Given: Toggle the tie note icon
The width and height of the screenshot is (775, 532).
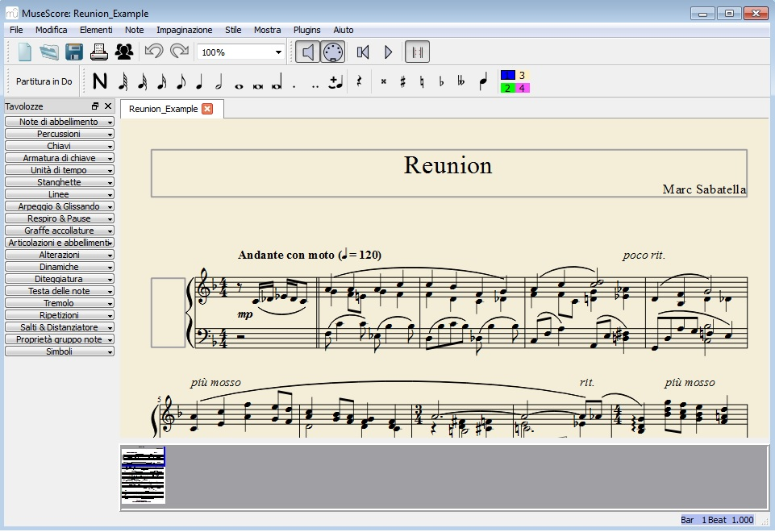Looking at the screenshot, I should [x=335, y=82].
